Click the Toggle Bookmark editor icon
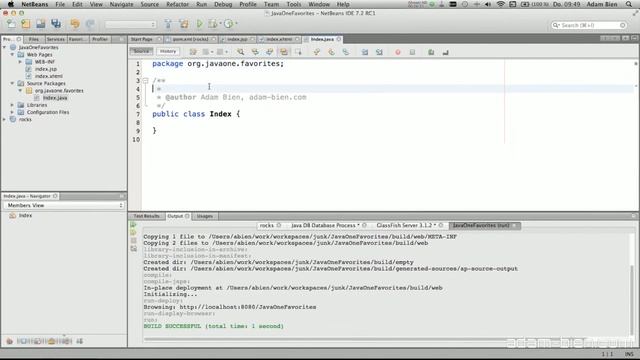This screenshot has height=360, width=640. (346, 52)
